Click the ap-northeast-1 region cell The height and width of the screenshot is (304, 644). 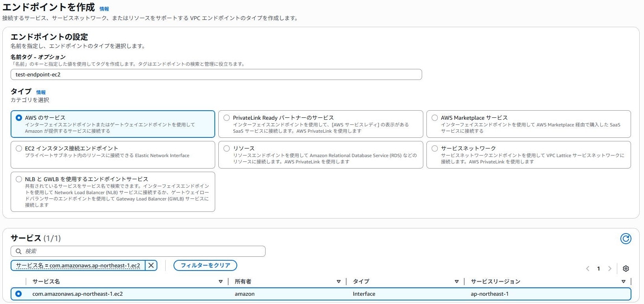[x=490, y=294]
